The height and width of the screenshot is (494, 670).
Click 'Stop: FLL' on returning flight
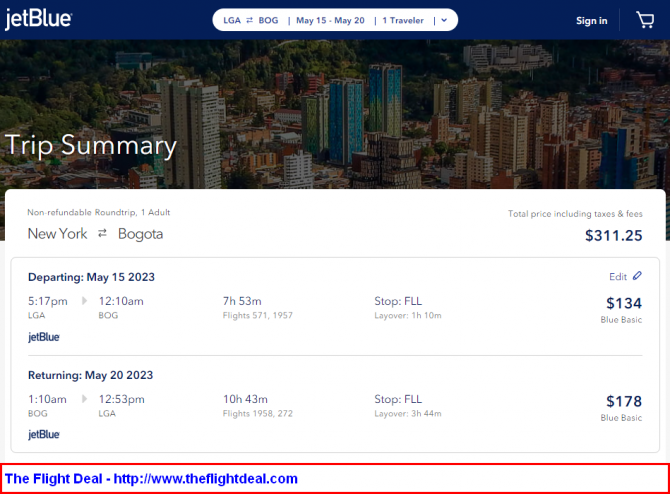click(398, 399)
